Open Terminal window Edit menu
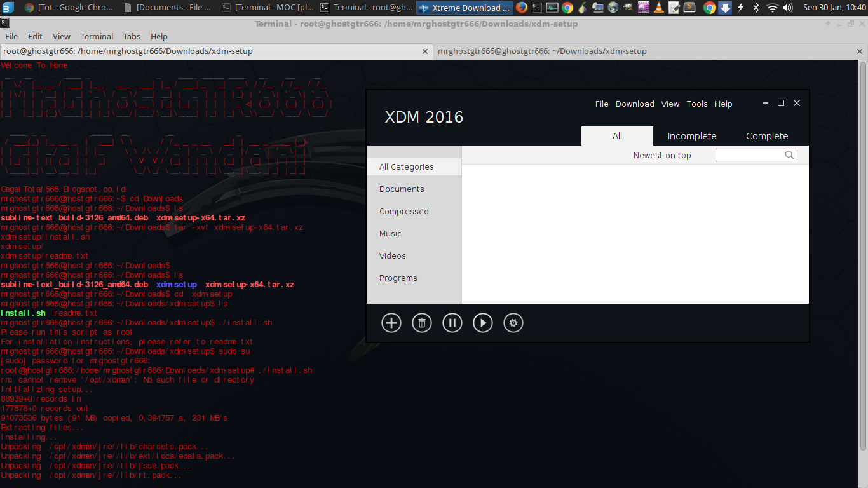Screen dimensions: 868x488 35,36
